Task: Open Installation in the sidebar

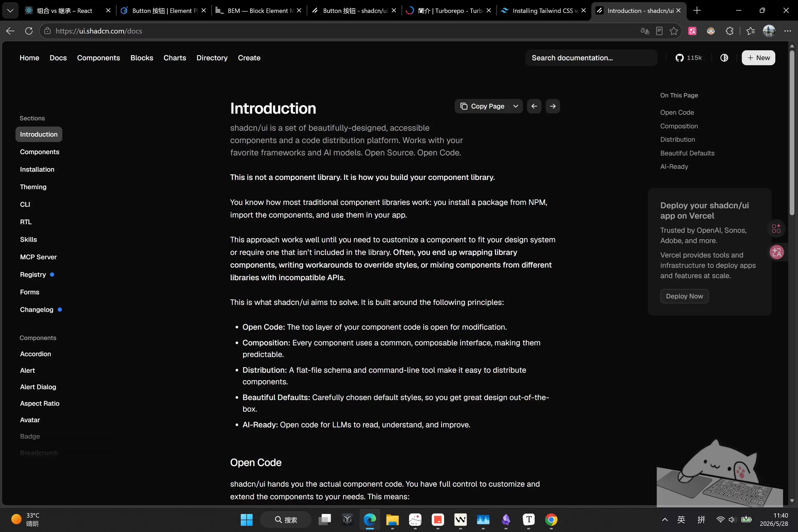Action: click(37, 169)
